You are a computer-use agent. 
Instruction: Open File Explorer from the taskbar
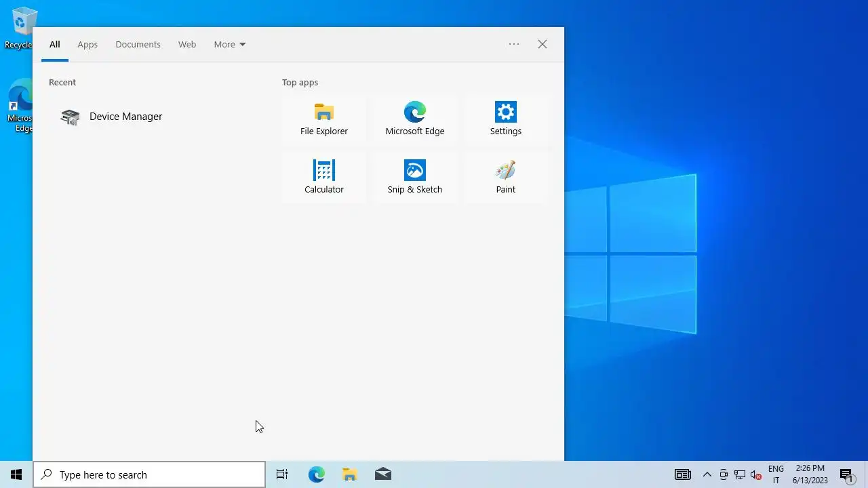(x=349, y=474)
